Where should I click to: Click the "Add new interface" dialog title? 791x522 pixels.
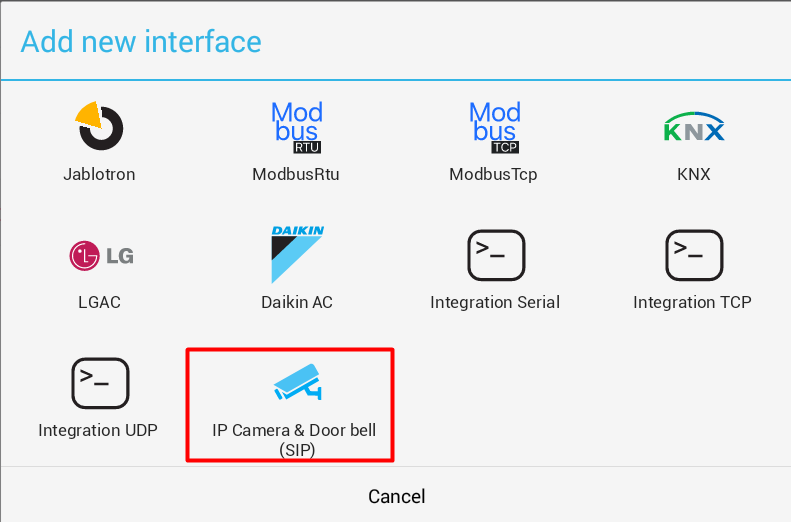point(141,41)
